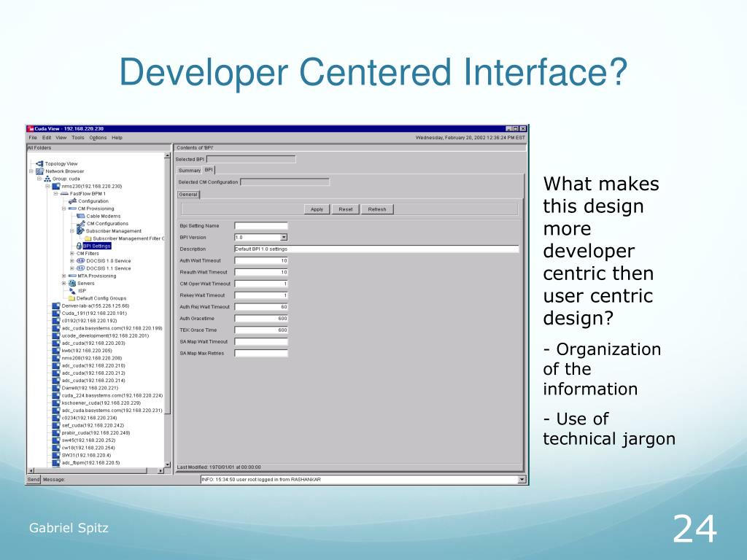The height and width of the screenshot is (560, 747).
Task: Click the Cuda View title bar icon
Action: pos(31,128)
